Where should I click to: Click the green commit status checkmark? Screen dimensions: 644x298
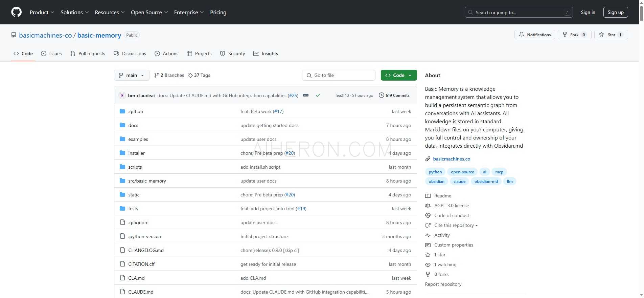click(x=318, y=95)
